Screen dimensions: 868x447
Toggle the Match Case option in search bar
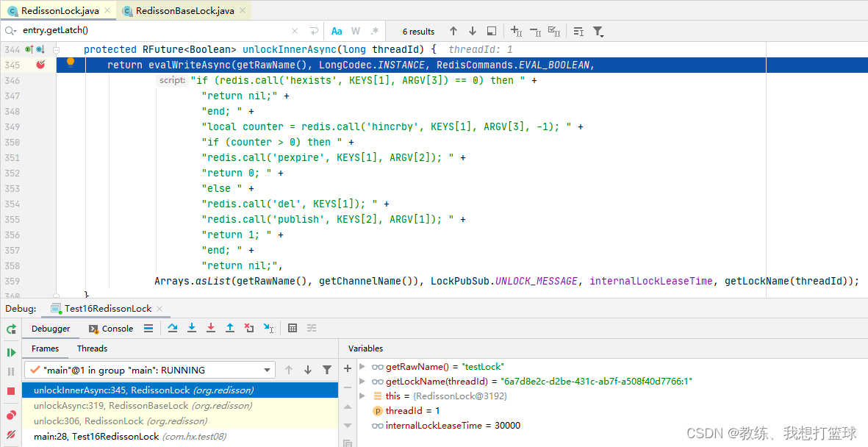point(337,31)
